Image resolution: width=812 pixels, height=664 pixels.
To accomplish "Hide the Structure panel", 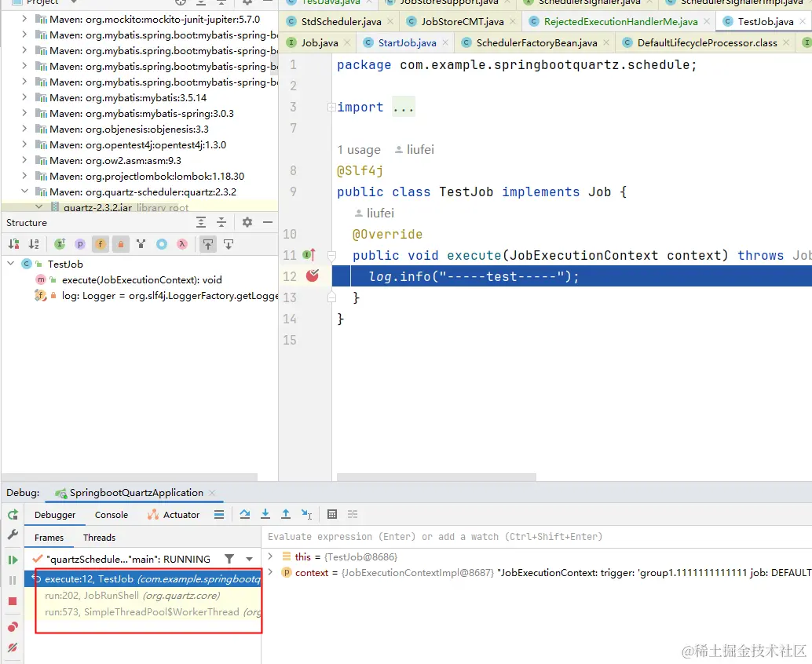I will click(x=267, y=223).
